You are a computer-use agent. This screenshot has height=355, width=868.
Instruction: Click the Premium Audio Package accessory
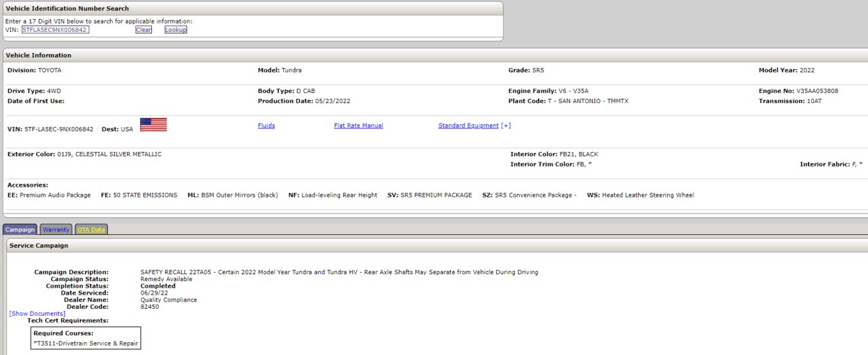(x=49, y=195)
